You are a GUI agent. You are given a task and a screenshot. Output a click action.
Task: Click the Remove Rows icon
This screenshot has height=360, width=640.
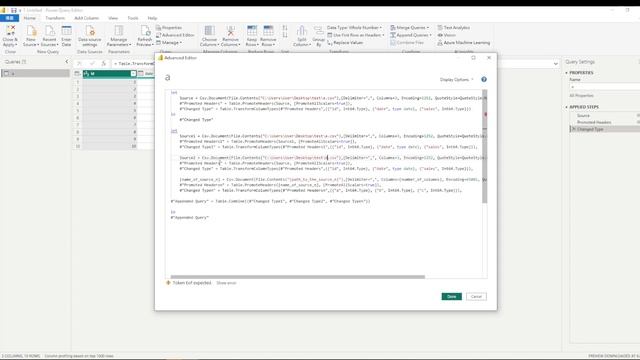(268, 36)
